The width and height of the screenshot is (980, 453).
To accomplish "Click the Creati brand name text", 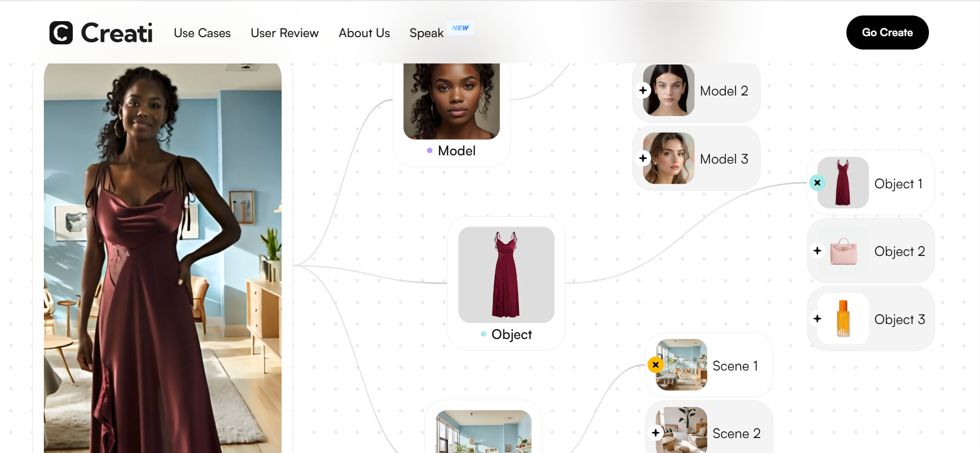I will 117,33.
